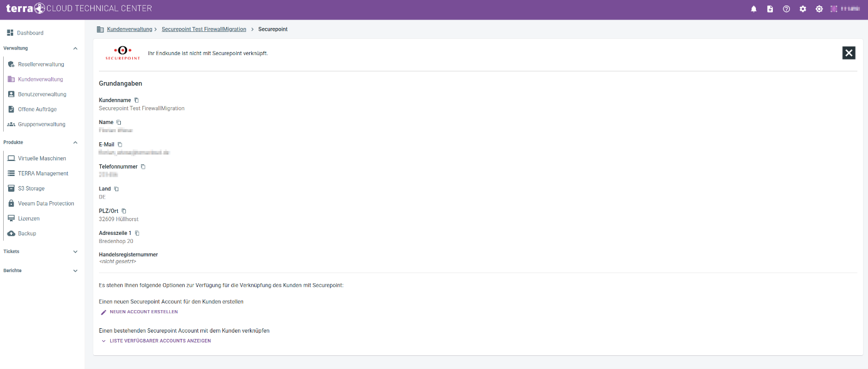Click the terra Cloud Technical Center logo
Viewport: 868px width, 369px height.
[x=79, y=8]
